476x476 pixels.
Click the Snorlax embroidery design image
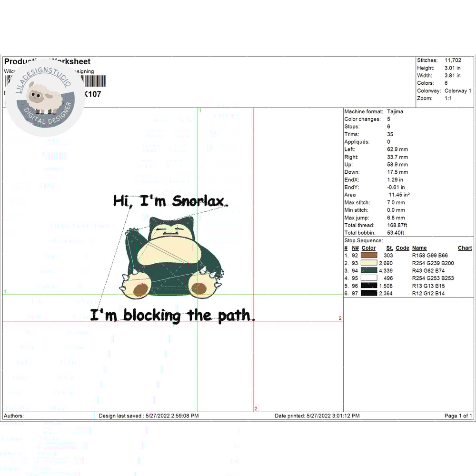[172, 257]
